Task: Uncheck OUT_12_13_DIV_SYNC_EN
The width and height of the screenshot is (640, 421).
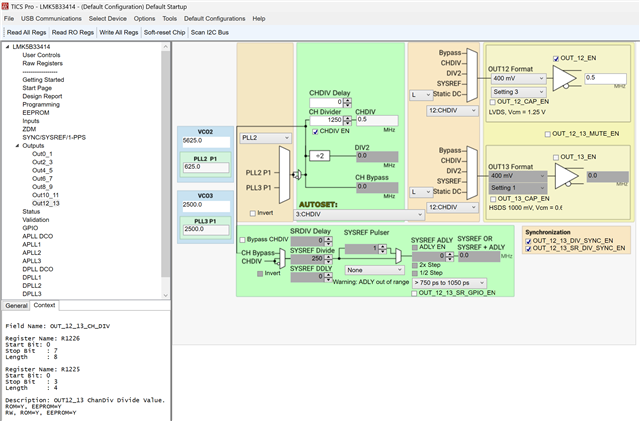Action: tap(529, 241)
